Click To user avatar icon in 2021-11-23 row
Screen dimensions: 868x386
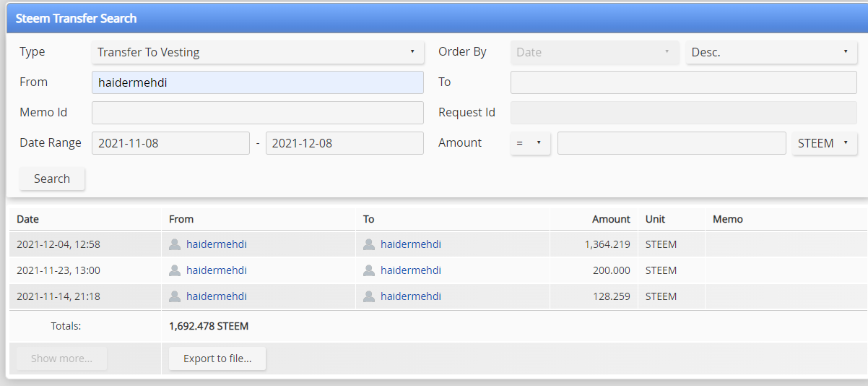(369, 270)
